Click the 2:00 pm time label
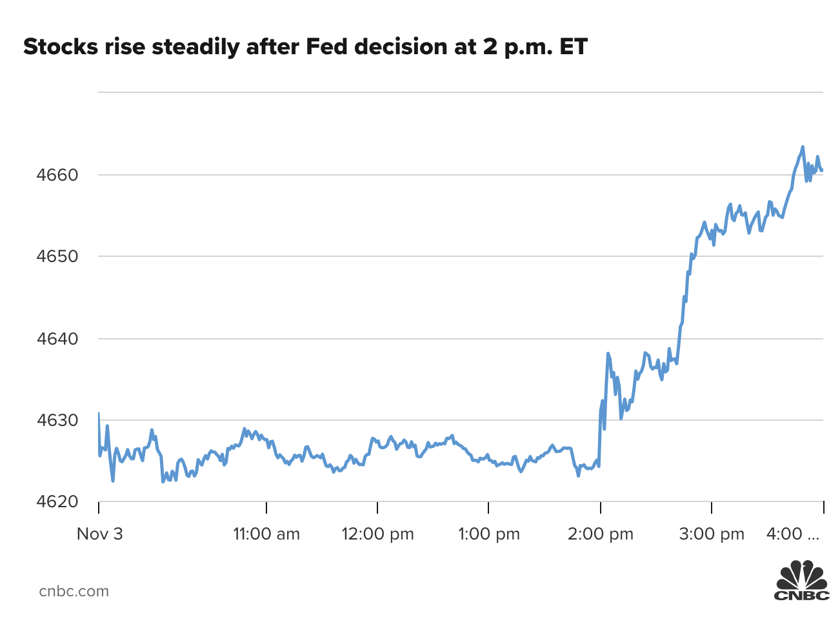The width and height of the screenshot is (840, 626). 601,534
